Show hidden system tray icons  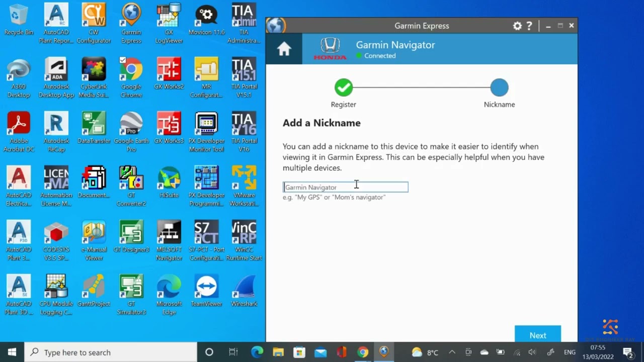click(452, 352)
